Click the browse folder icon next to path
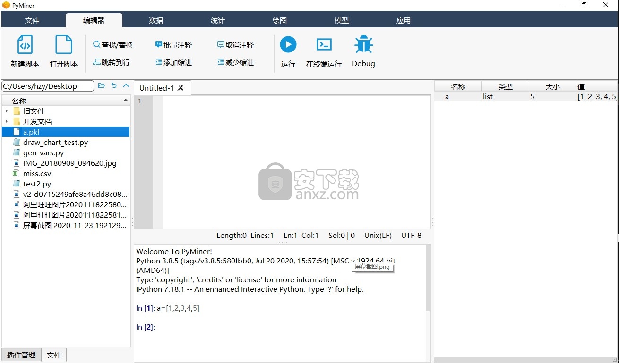619x364 pixels. coord(102,85)
